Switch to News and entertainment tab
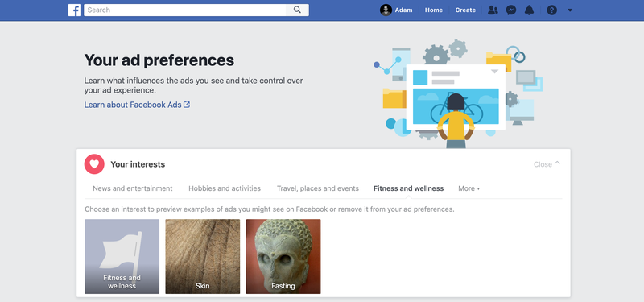The height and width of the screenshot is (302, 644). click(x=133, y=188)
